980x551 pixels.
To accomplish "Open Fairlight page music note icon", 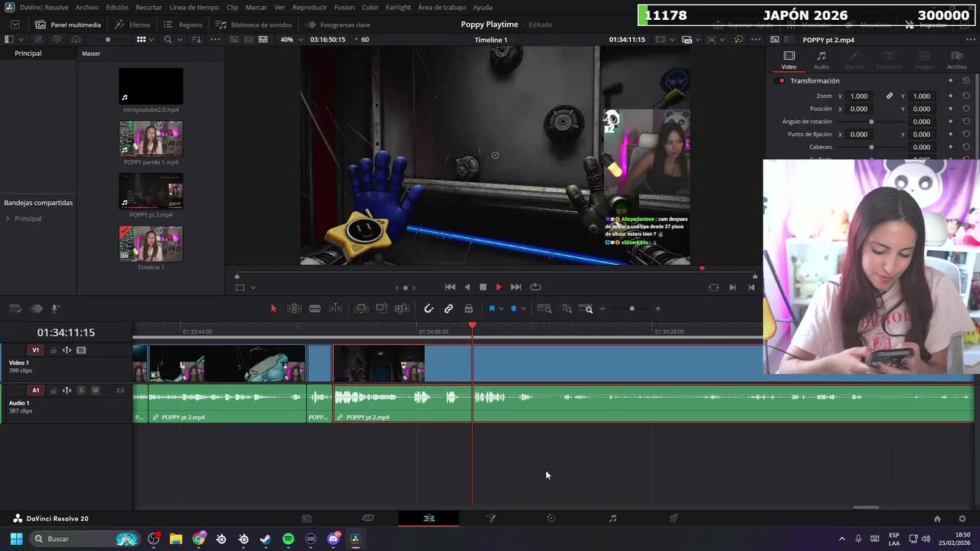I will [x=612, y=518].
